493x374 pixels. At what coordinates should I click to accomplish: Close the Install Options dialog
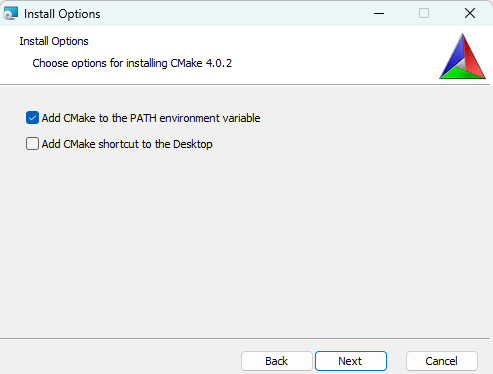470,13
